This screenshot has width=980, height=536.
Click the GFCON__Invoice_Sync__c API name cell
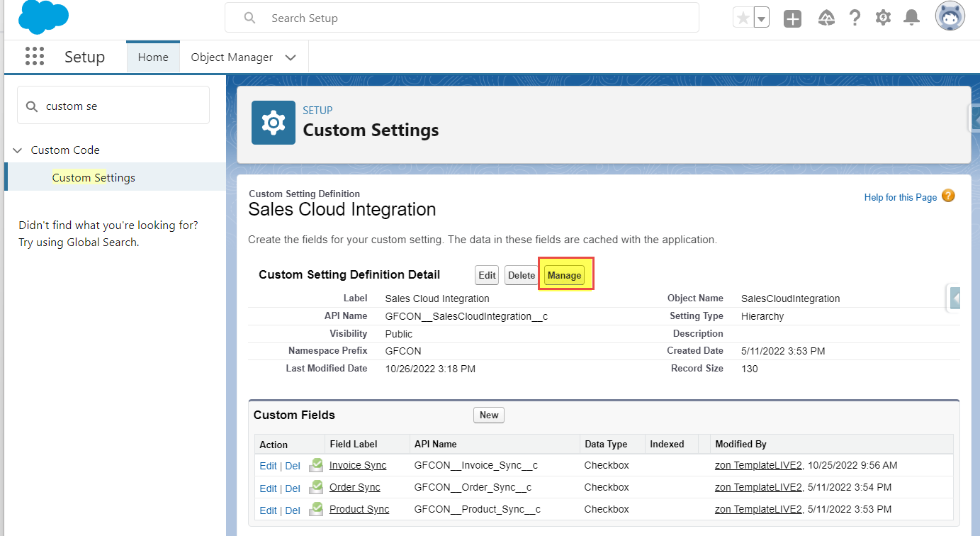(x=476, y=465)
